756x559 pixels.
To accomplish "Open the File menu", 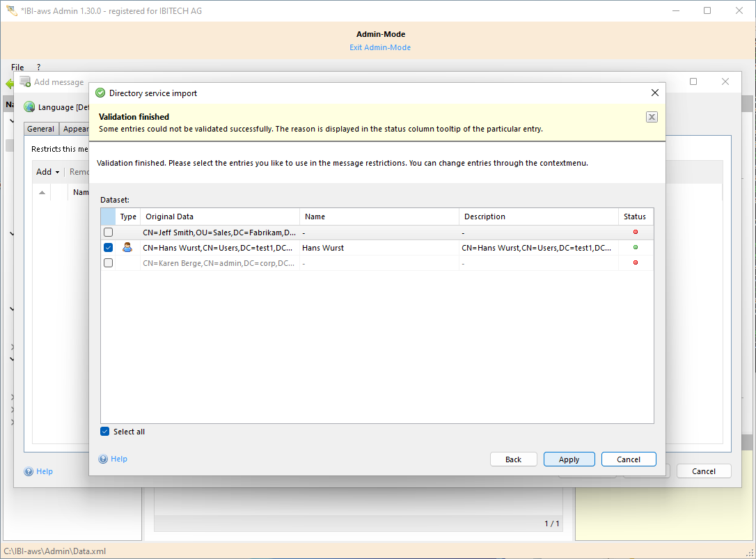I will pos(17,68).
